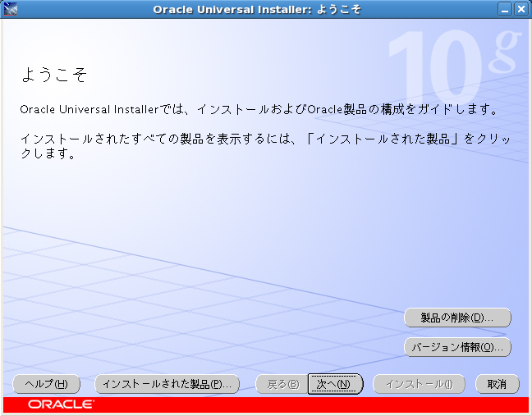Image resolution: width=532 pixels, height=416 pixels.
Task: Click the sentence starting with Oracle Universal Installerでは
Action: coord(259,109)
